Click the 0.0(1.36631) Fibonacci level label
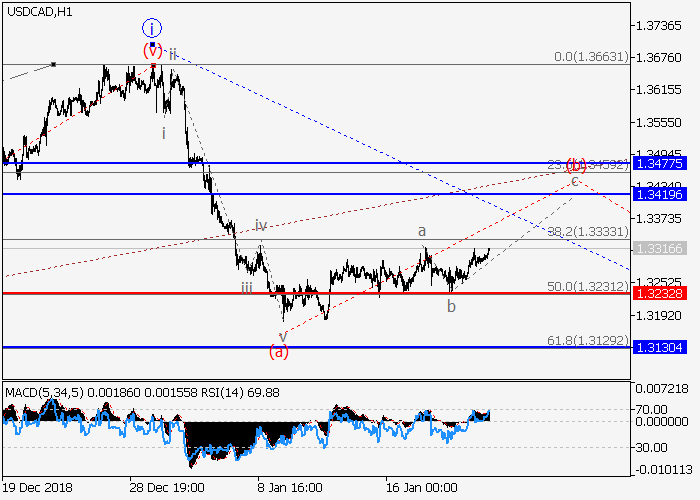Image resolution: width=700 pixels, height=500 pixels. point(590,57)
